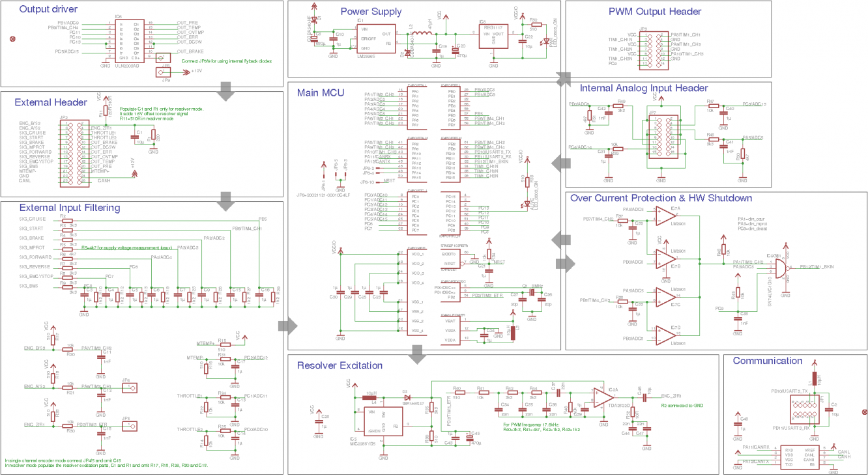Click the "Output driver" section title
Screen dimensions: 868x476
point(48,9)
